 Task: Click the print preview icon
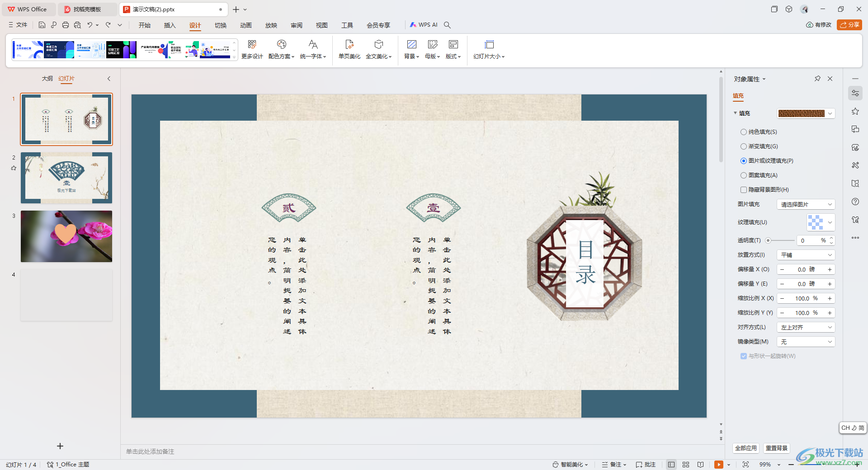(77, 25)
